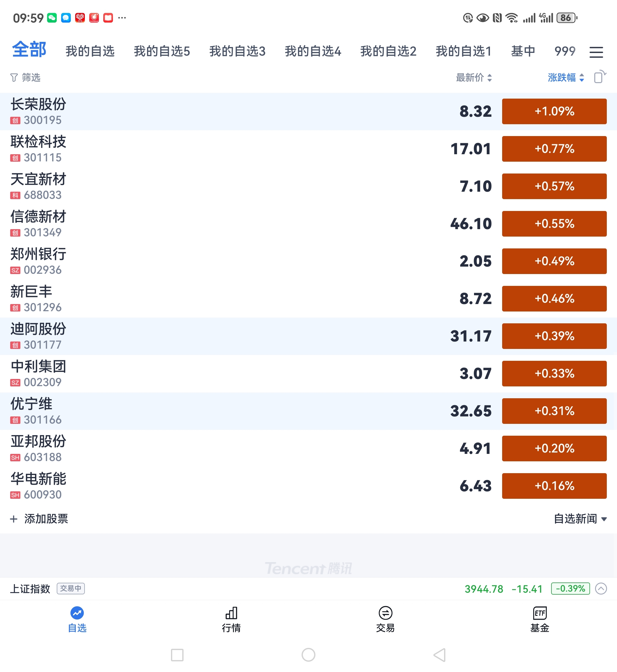Expand the 自选新闻 dropdown
This screenshot has width=617, height=672.
pos(580,519)
